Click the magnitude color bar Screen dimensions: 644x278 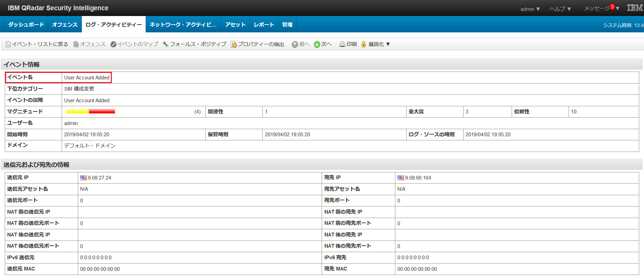click(x=90, y=111)
